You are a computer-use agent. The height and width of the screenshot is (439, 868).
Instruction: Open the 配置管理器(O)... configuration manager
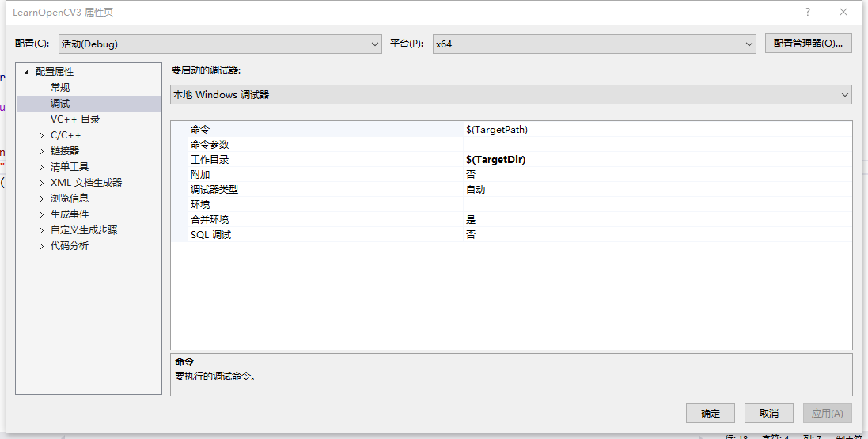pyautogui.click(x=808, y=44)
